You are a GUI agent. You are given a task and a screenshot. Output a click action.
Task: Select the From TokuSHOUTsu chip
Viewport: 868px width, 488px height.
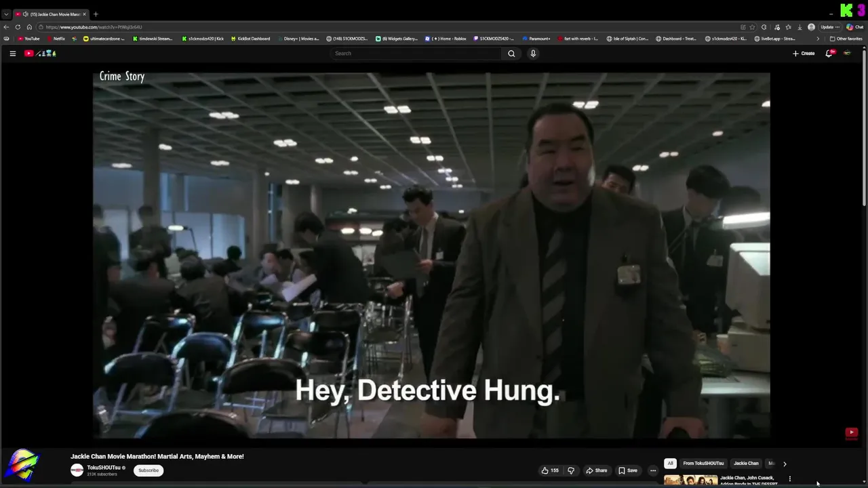[x=703, y=464]
